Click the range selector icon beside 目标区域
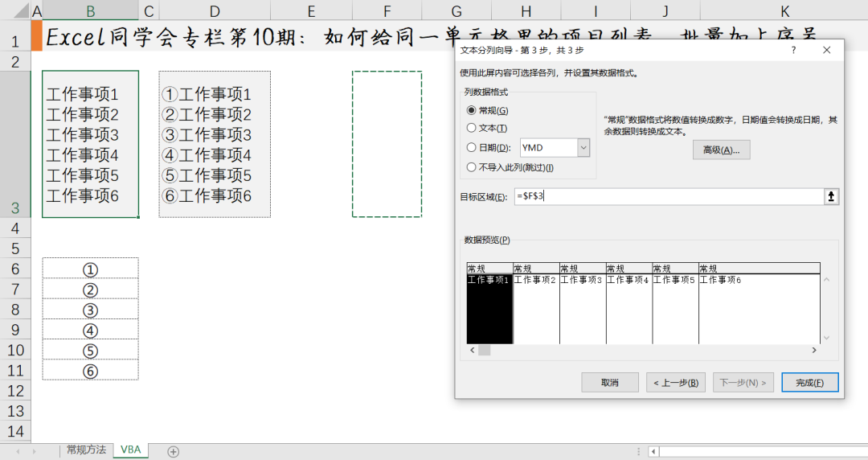 pyautogui.click(x=832, y=197)
